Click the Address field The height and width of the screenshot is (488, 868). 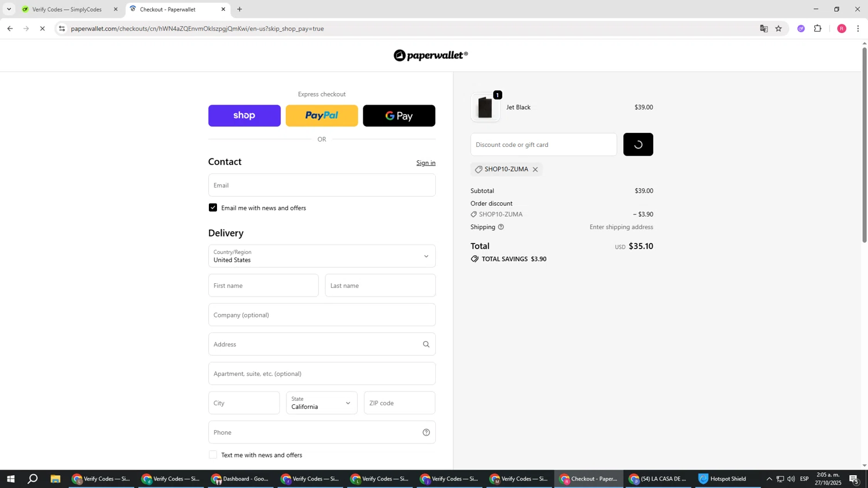pos(322,345)
